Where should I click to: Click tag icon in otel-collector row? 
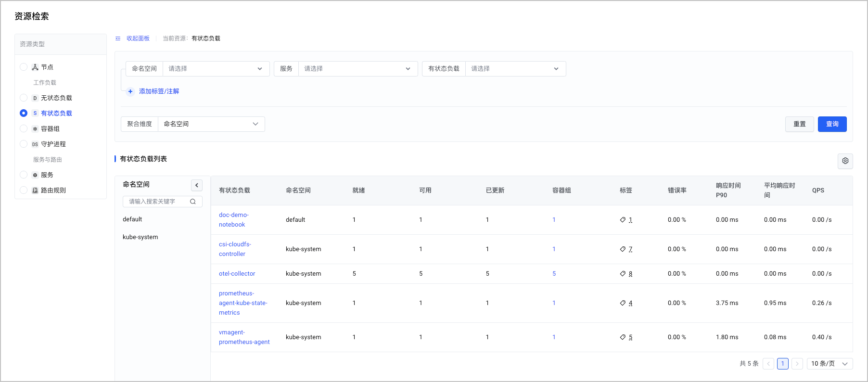pyautogui.click(x=623, y=274)
